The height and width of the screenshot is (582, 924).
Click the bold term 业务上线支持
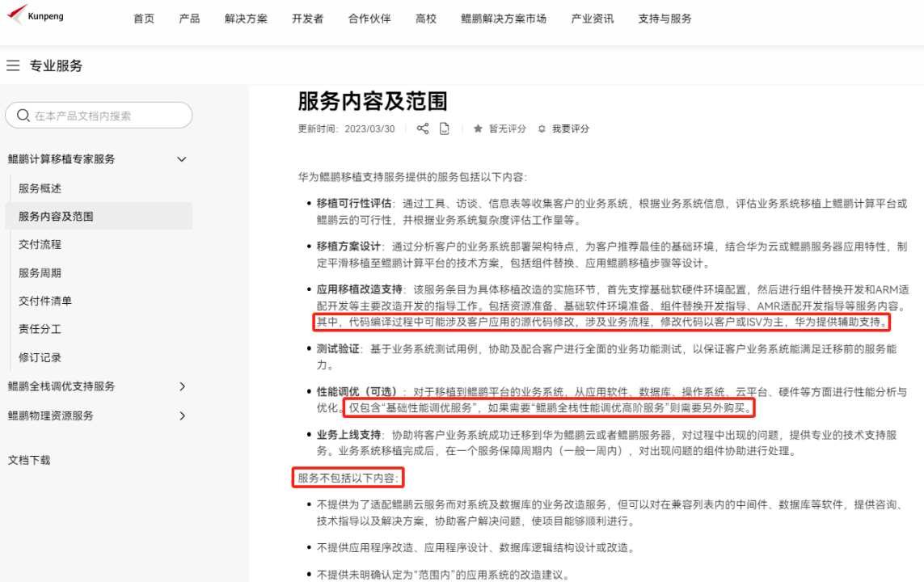point(349,435)
